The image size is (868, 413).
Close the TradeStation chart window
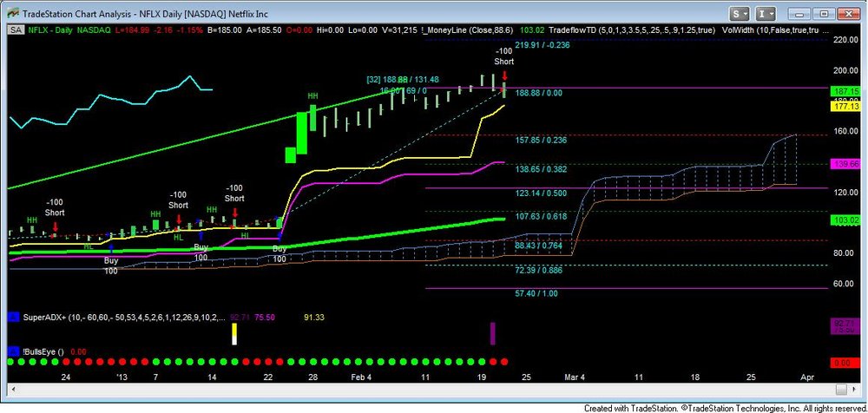coord(850,13)
